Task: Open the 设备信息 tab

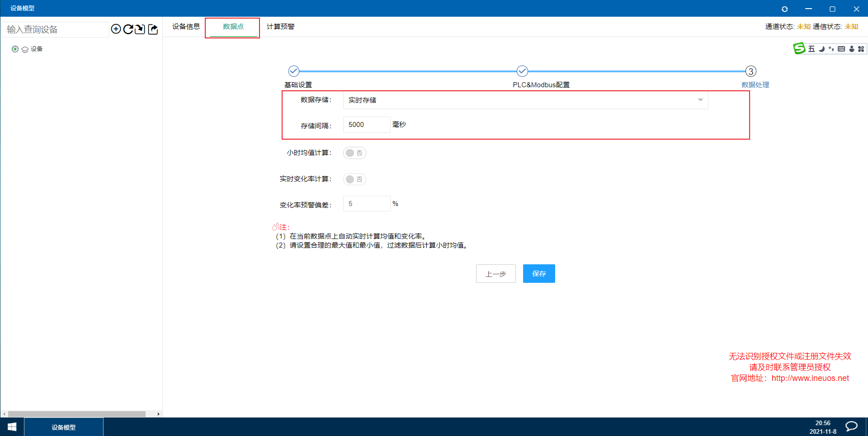Action: pos(186,27)
